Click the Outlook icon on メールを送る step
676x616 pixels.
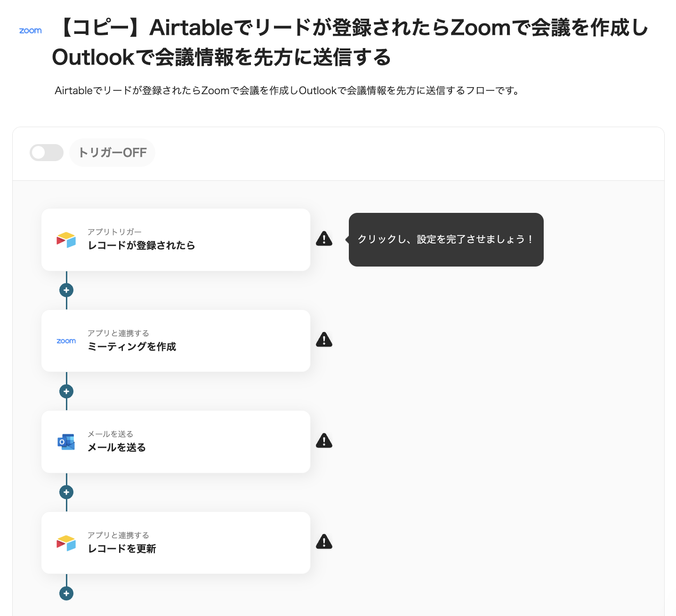click(66, 442)
